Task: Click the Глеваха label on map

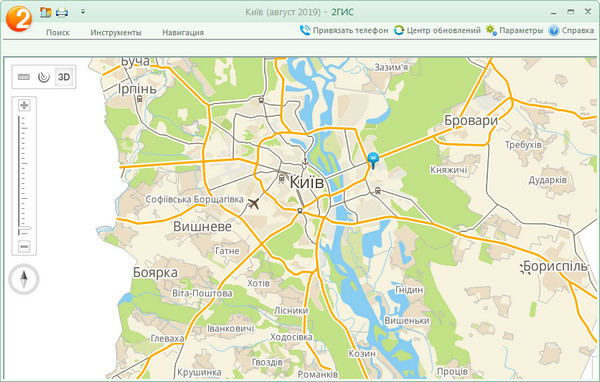Action: [167, 338]
